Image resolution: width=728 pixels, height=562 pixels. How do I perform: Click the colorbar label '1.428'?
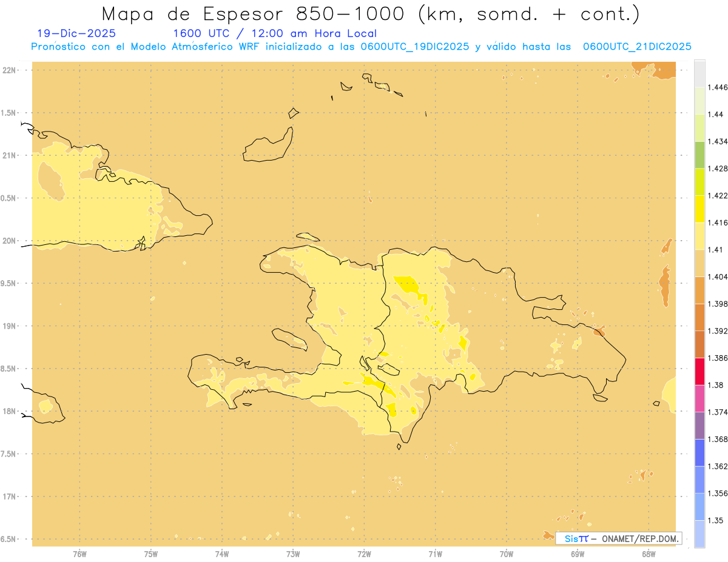717,169
